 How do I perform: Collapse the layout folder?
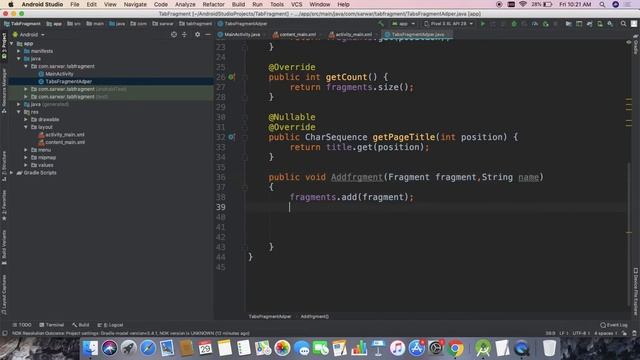pyautogui.click(x=26, y=127)
